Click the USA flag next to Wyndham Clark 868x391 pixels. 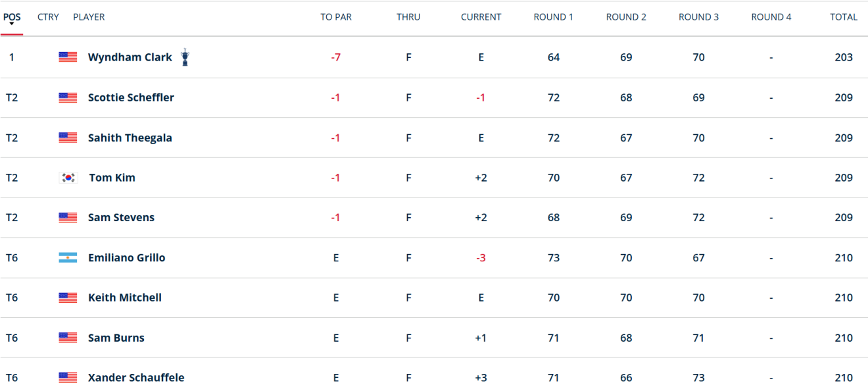coord(68,57)
